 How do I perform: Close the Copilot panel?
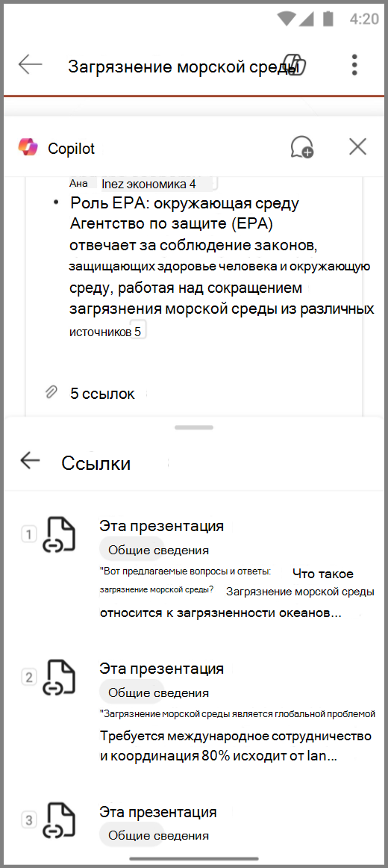[x=358, y=146]
